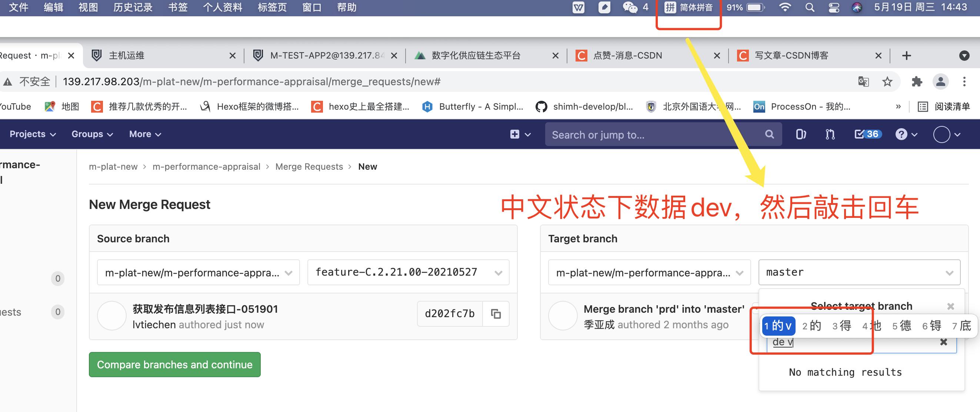Copy commit SHA d202fc7b icon
Screen dimensions: 980x412
point(496,314)
